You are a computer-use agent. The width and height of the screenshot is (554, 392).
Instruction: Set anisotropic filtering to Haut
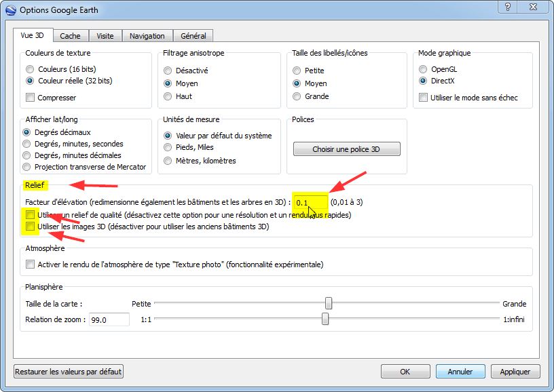click(x=178, y=96)
